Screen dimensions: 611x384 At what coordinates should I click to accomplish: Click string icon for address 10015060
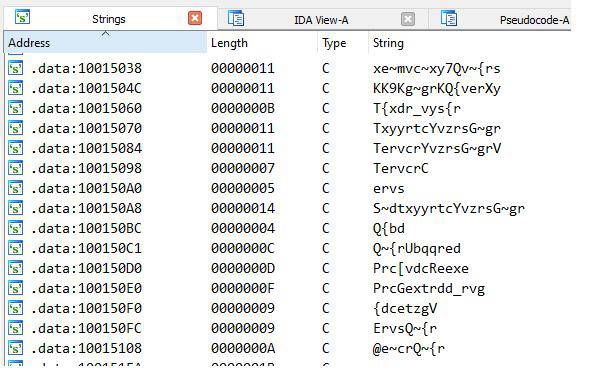pos(15,108)
